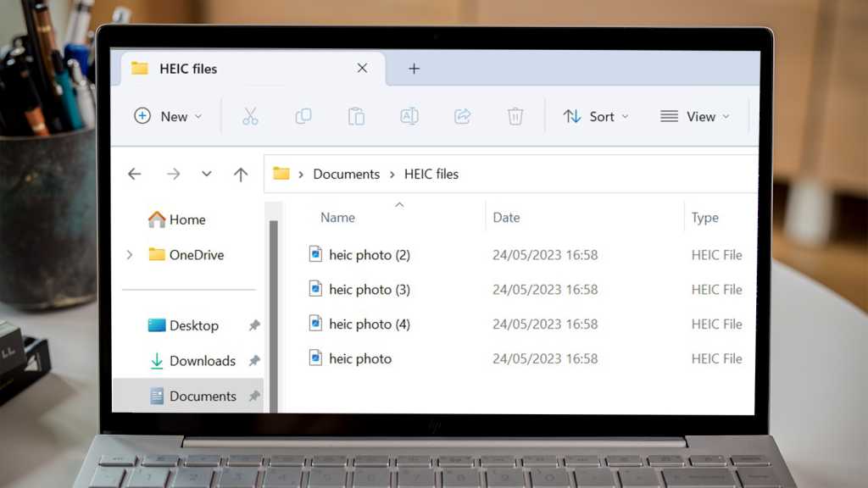Image resolution: width=868 pixels, height=488 pixels.
Task: Go up one folder level
Action: pyautogui.click(x=240, y=175)
